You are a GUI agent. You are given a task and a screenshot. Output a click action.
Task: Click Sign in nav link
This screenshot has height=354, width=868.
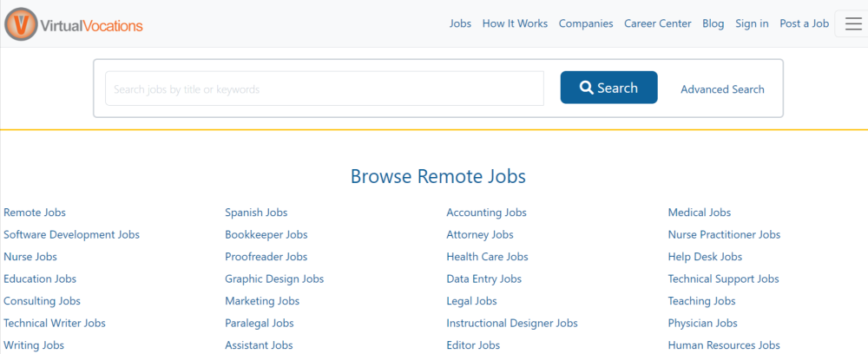tap(752, 23)
